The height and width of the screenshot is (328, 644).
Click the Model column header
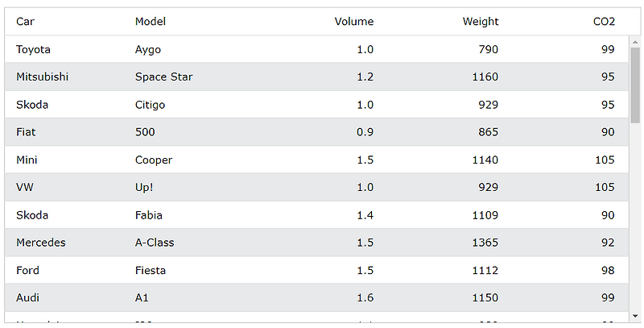[x=151, y=22]
